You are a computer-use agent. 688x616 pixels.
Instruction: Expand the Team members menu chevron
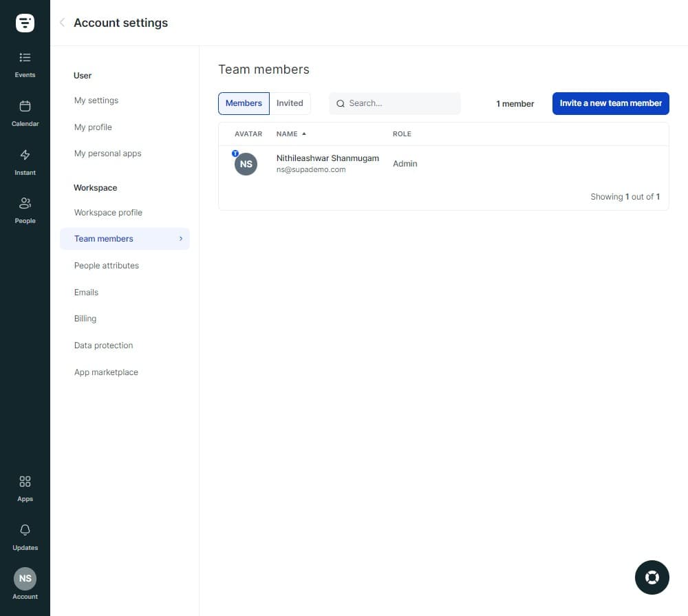coord(181,238)
